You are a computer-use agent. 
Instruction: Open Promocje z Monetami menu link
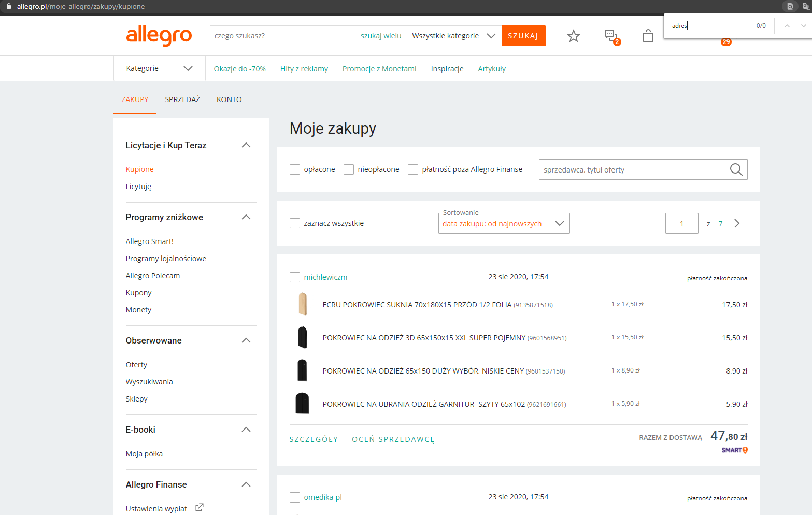[379, 69]
